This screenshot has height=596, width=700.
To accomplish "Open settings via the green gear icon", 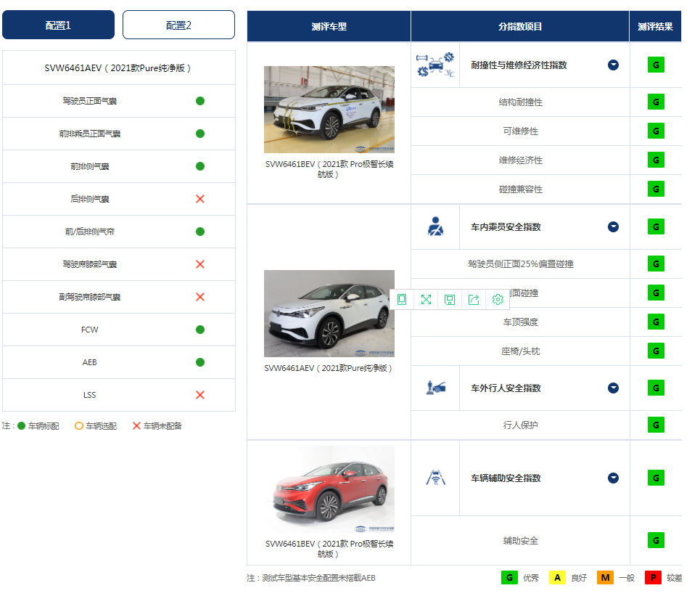I will point(498,300).
